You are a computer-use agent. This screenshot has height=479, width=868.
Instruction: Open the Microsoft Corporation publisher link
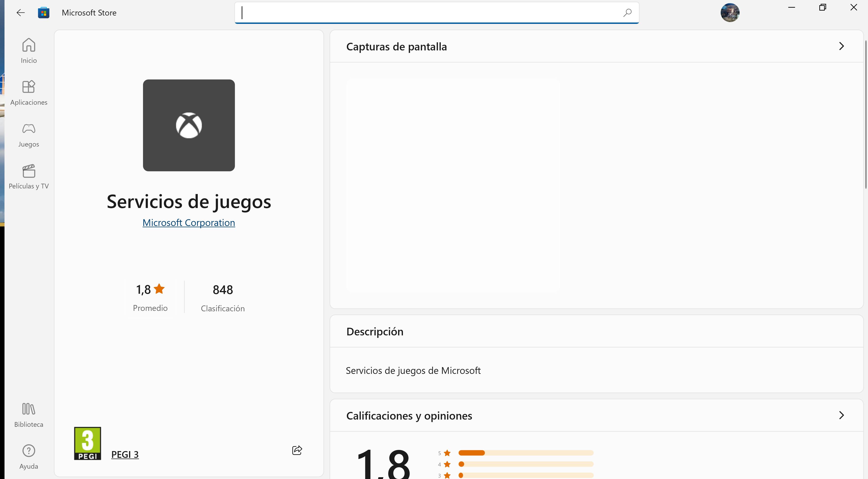189,223
